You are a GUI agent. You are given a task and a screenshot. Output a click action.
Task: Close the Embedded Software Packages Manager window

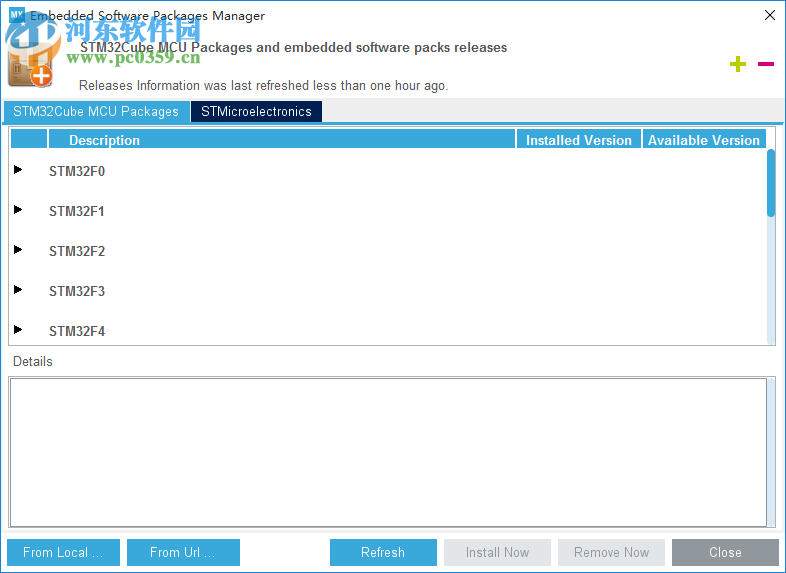pyautogui.click(x=770, y=15)
